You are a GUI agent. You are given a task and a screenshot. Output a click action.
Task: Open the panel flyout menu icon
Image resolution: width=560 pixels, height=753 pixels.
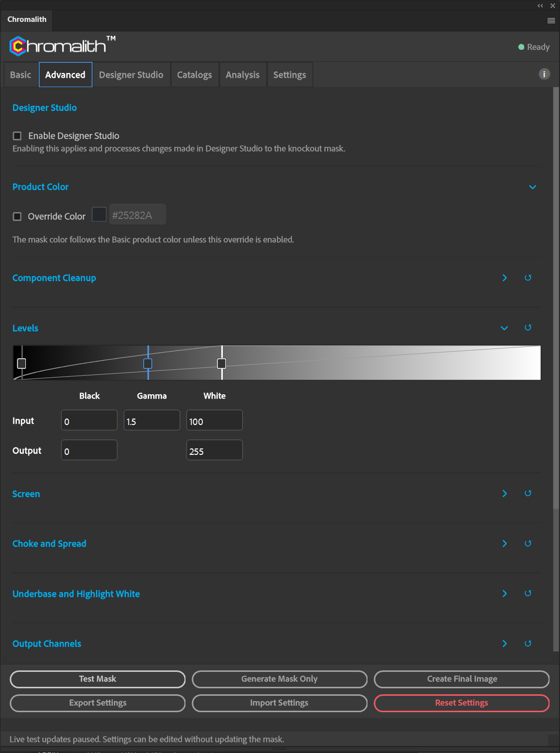[551, 20]
